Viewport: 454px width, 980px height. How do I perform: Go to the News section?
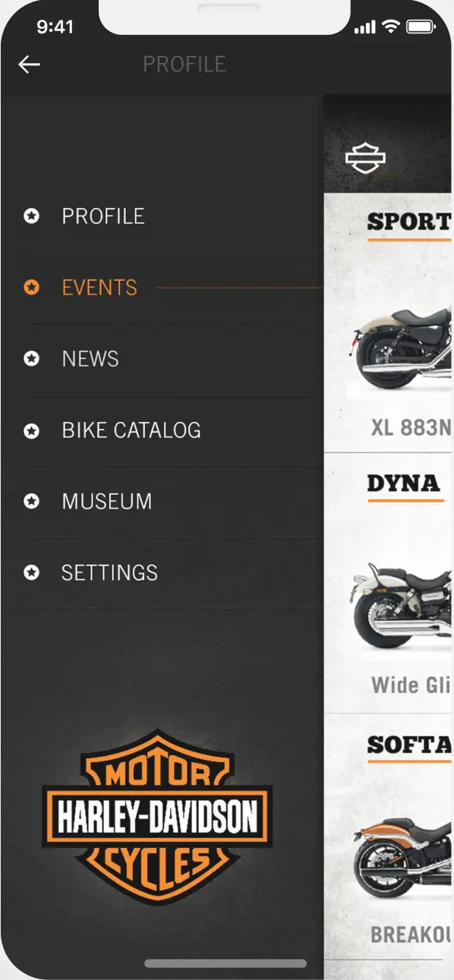pos(90,359)
